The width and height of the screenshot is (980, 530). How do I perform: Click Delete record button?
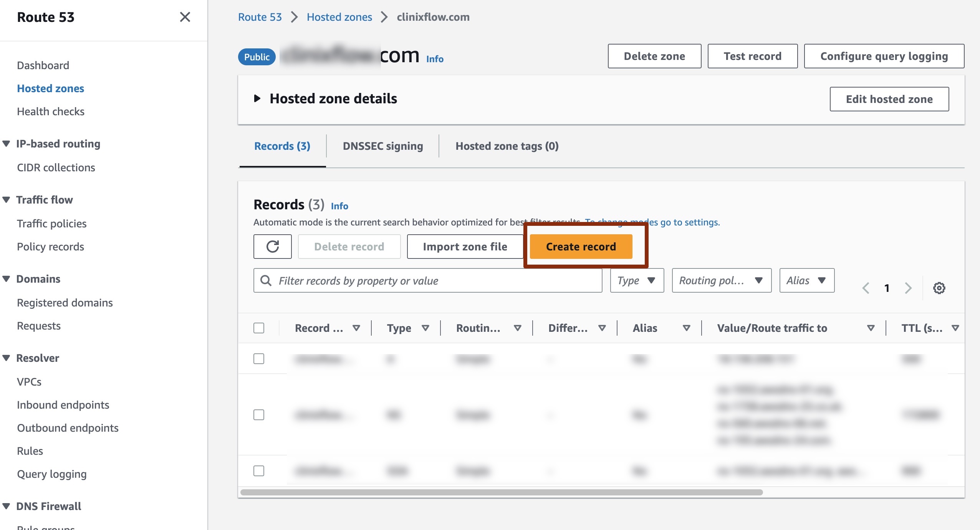click(x=349, y=247)
